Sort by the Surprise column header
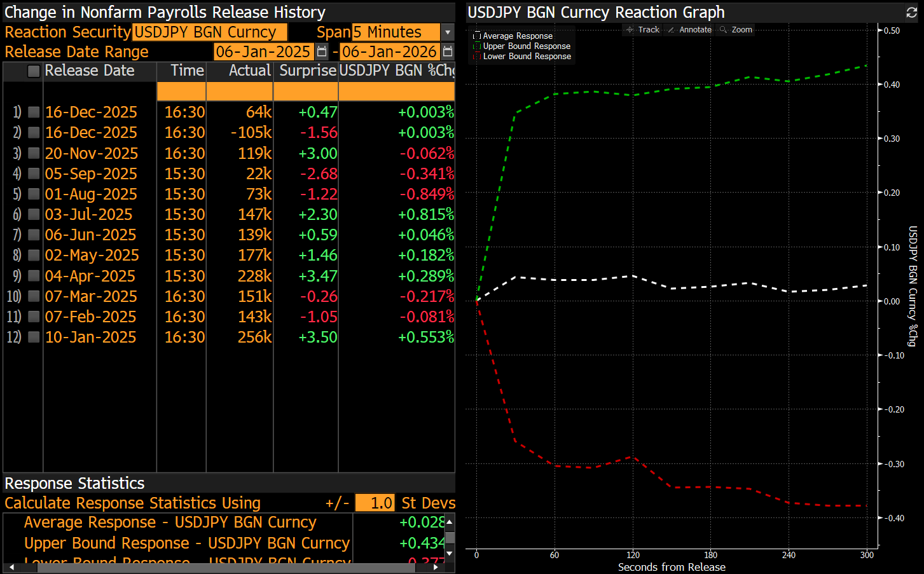The image size is (924, 574). [x=308, y=71]
